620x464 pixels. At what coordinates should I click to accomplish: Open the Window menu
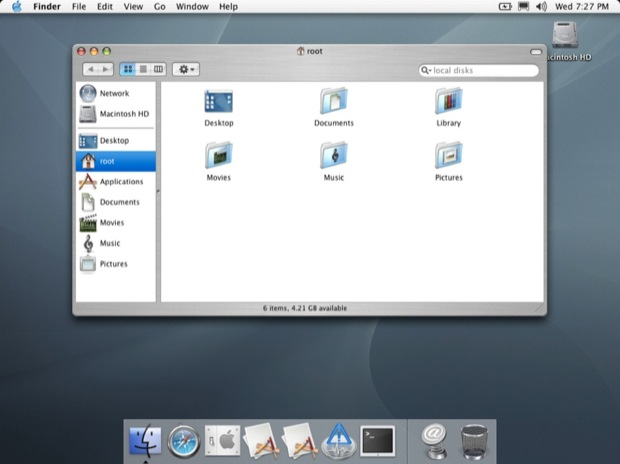point(192,7)
